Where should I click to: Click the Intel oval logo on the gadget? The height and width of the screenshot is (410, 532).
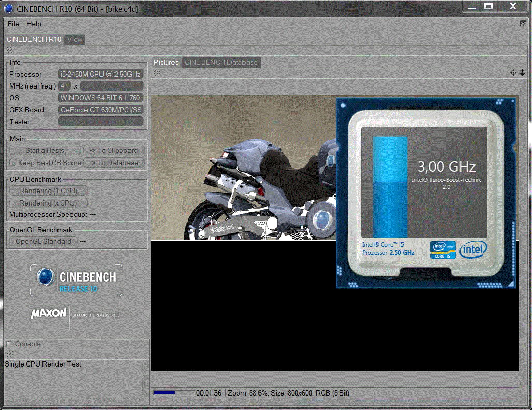tap(473, 250)
